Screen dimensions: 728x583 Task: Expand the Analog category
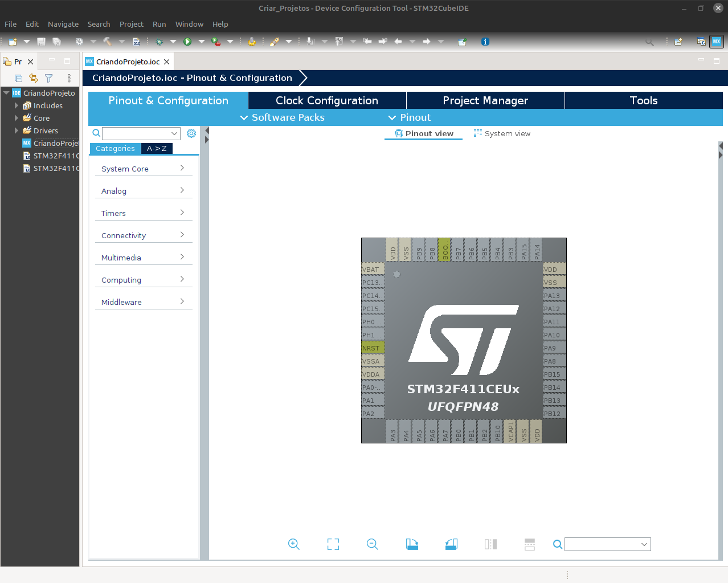coord(144,191)
